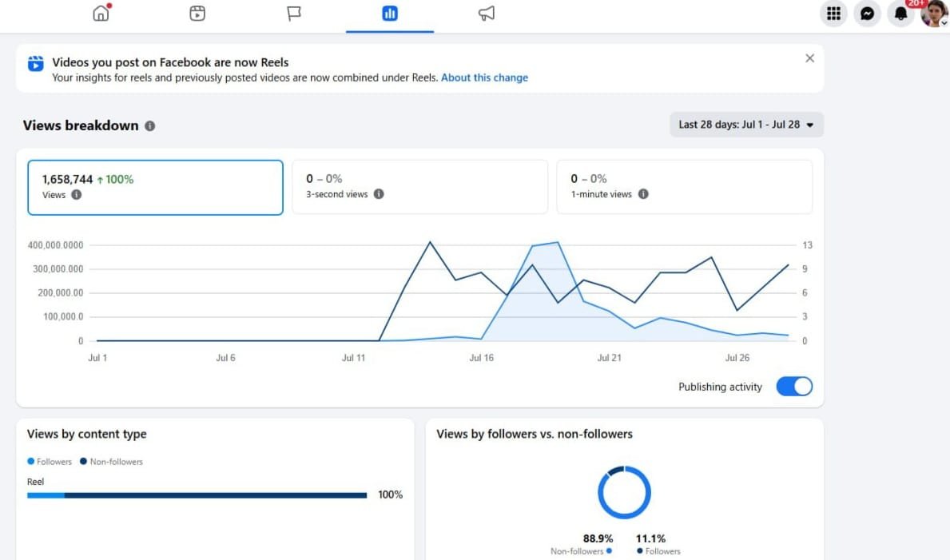Follow the About this change link
950x560 pixels.
coord(484,77)
